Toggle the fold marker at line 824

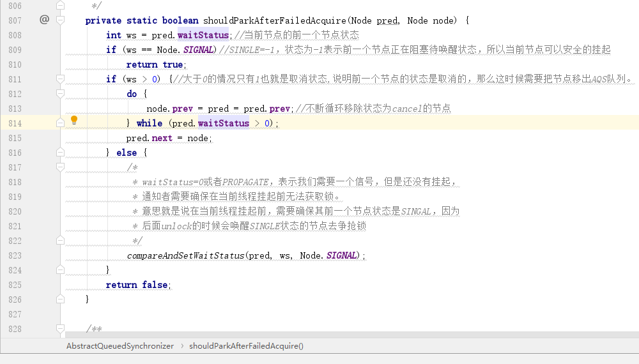(x=60, y=269)
